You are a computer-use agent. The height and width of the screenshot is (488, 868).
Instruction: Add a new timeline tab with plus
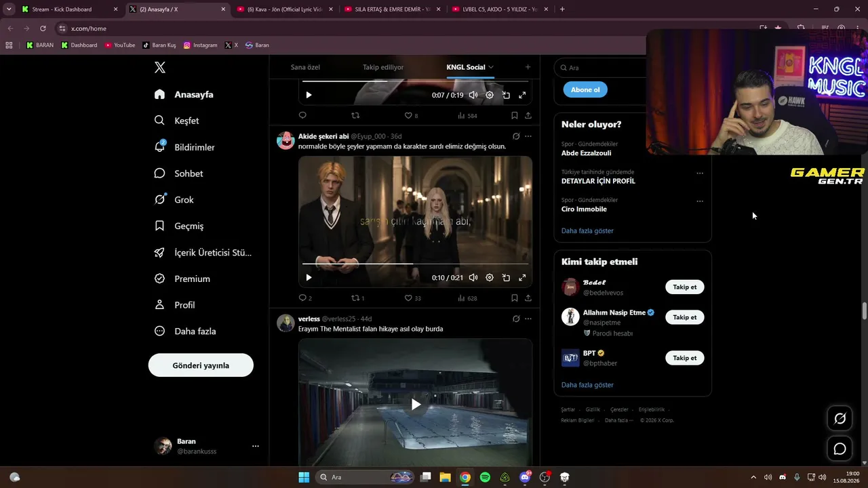point(528,67)
